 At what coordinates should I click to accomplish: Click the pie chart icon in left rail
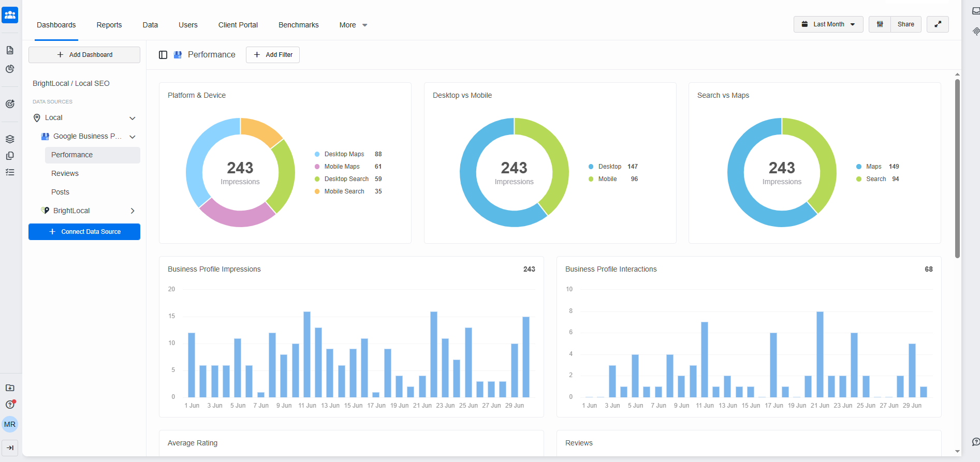coord(10,69)
